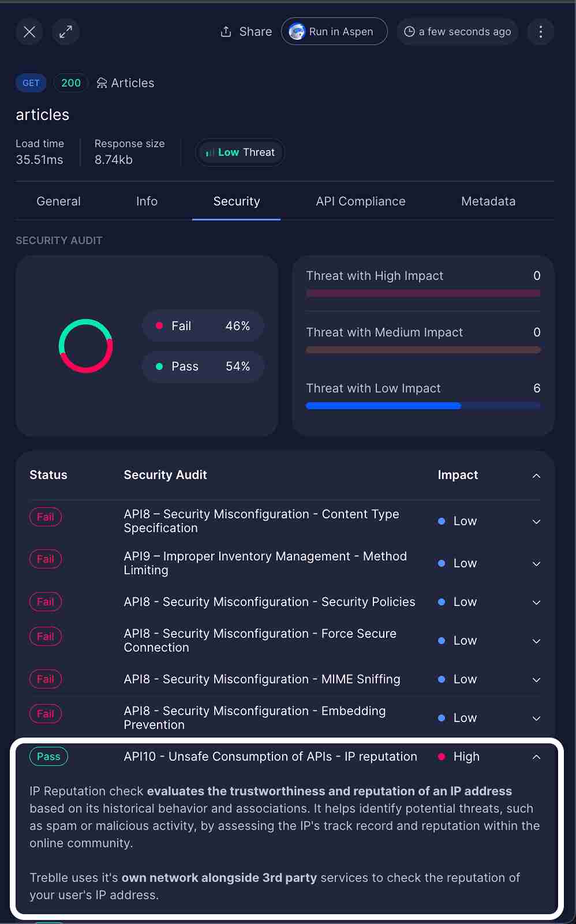Open the API Compliance tab

point(361,201)
